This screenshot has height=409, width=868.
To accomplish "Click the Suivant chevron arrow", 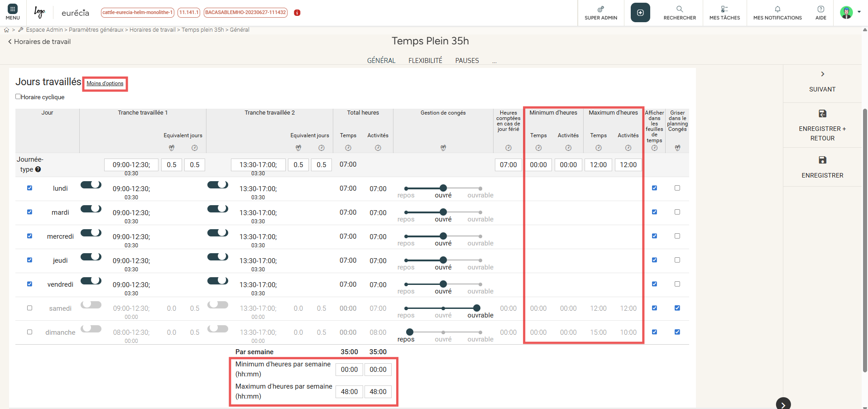I will point(822,74).
